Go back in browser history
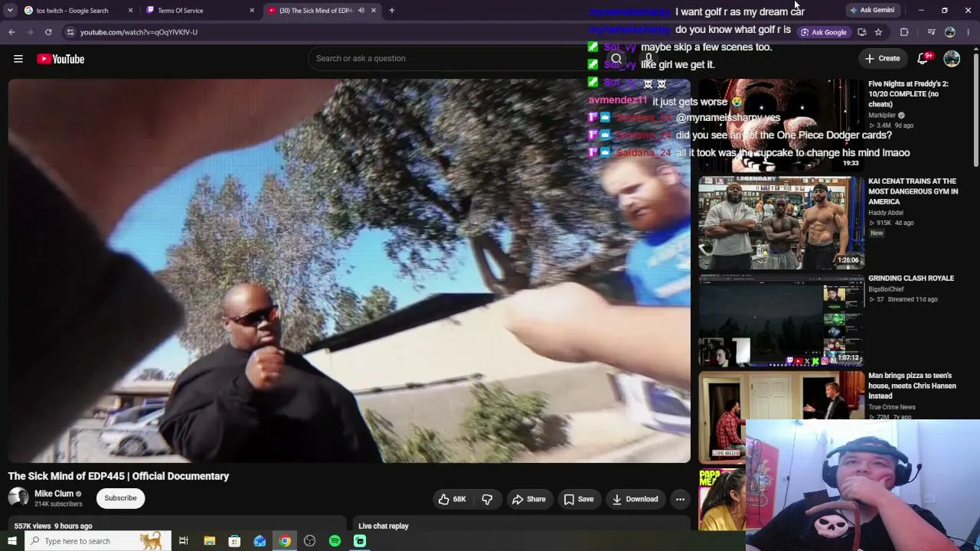Image resolution: width=980 pixels, height=551 pixels. (11, 32)
